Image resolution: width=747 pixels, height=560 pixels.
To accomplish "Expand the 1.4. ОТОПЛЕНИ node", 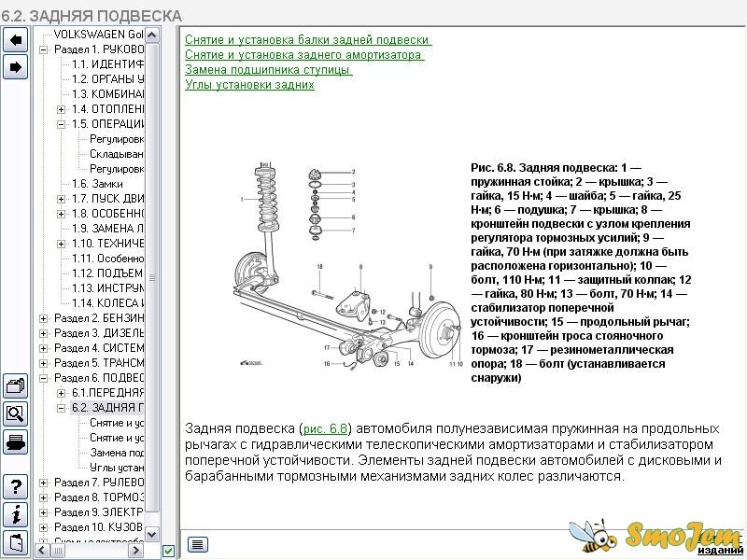I will pyautogui.click(x=61, y=109).
